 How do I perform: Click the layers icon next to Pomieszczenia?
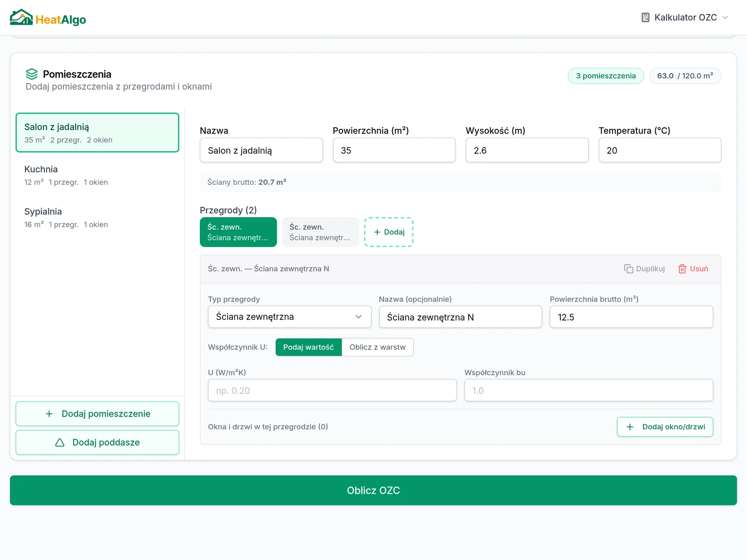point(32,74)
